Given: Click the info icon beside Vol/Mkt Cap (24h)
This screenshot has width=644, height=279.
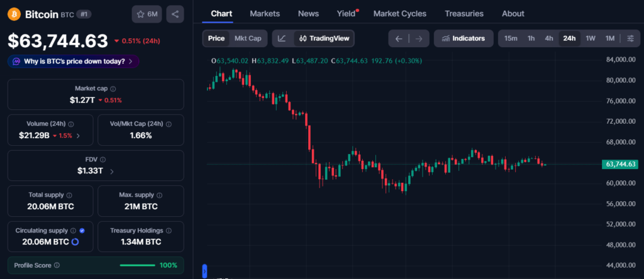Looking at the screenshot, I should (169, 124).
